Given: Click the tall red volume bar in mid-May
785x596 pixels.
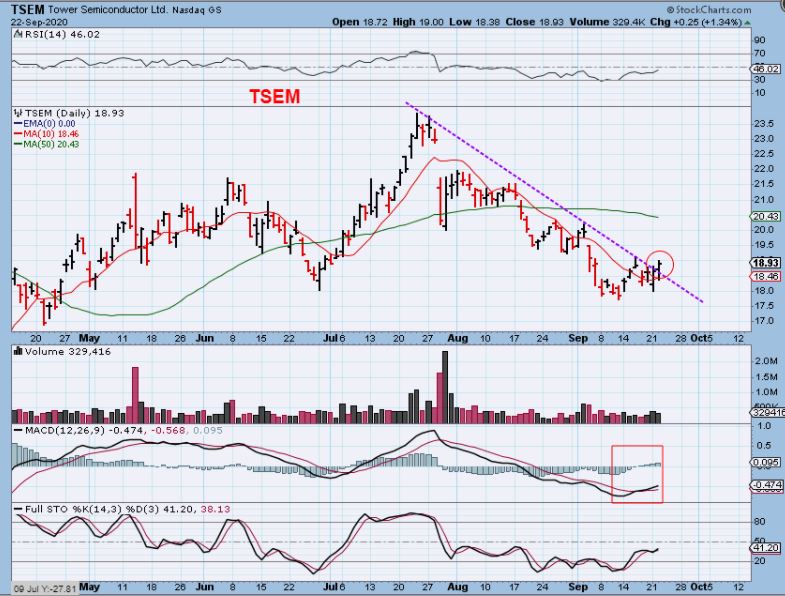Looking at the screenshot, I should pos(135,395).
